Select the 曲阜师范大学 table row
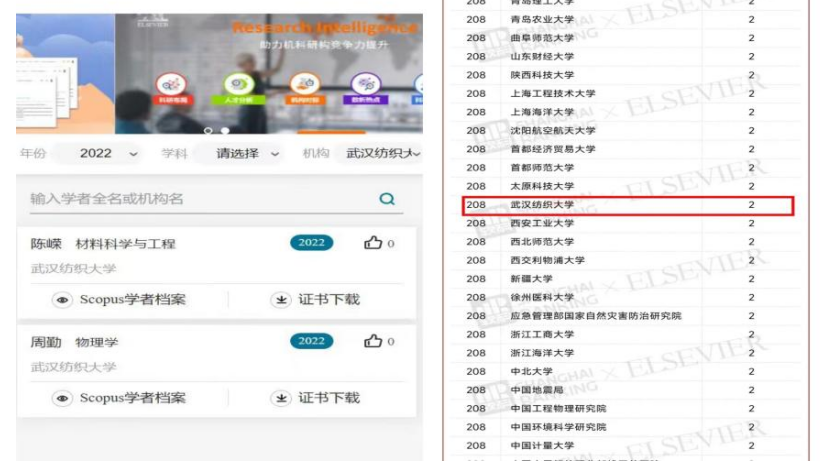The image size is (820, 473). (627, 38)
